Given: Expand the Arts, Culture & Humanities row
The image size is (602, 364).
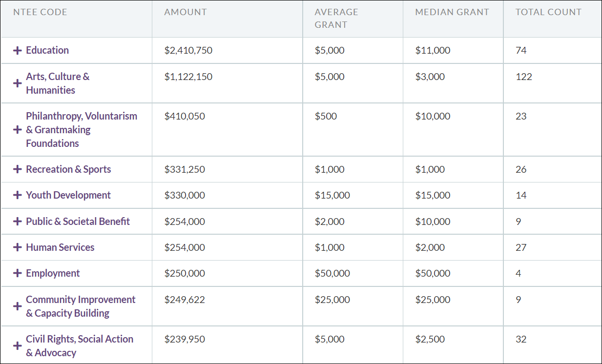Looking at the screenshot, I should pos(18,83).
